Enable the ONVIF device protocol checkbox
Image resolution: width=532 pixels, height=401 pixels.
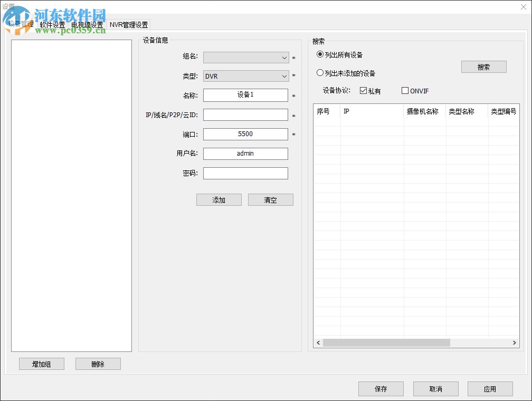404,90
